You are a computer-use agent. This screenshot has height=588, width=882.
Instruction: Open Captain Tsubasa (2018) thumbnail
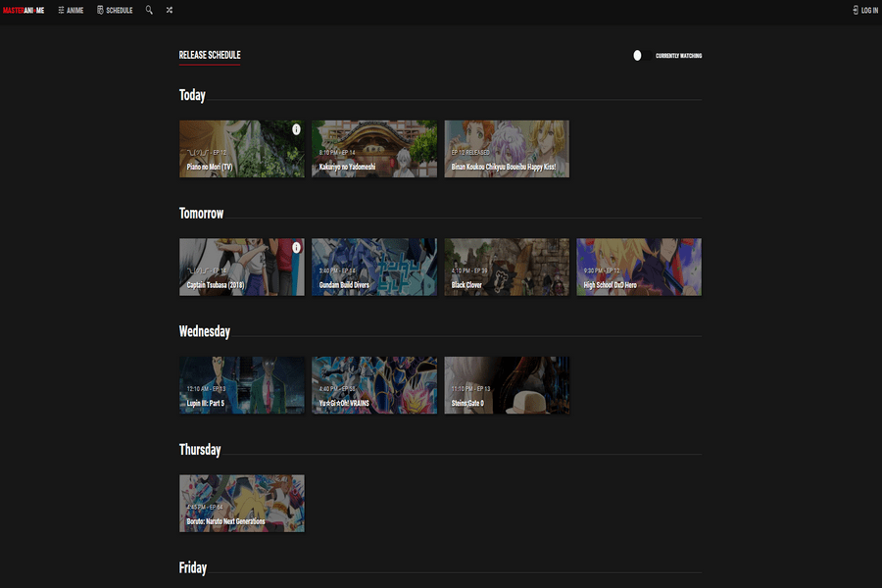(x=242, y=267)
